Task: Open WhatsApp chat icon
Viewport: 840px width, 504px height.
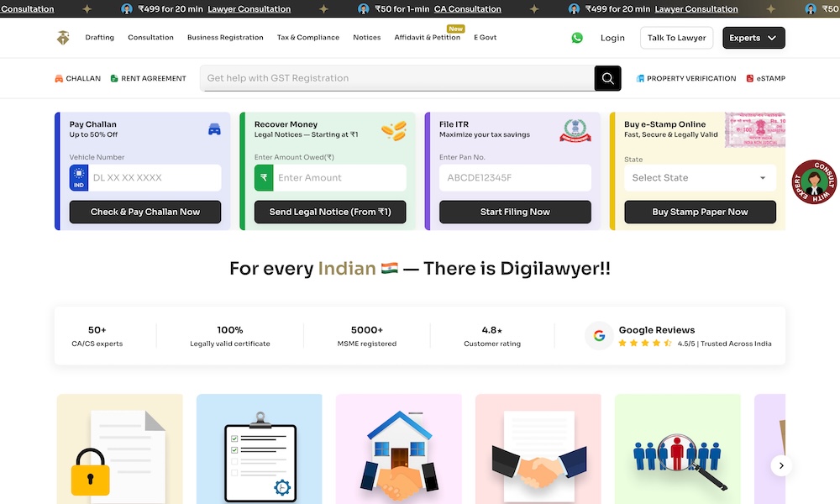Action: pyautogui.click(x=577, y=38)
